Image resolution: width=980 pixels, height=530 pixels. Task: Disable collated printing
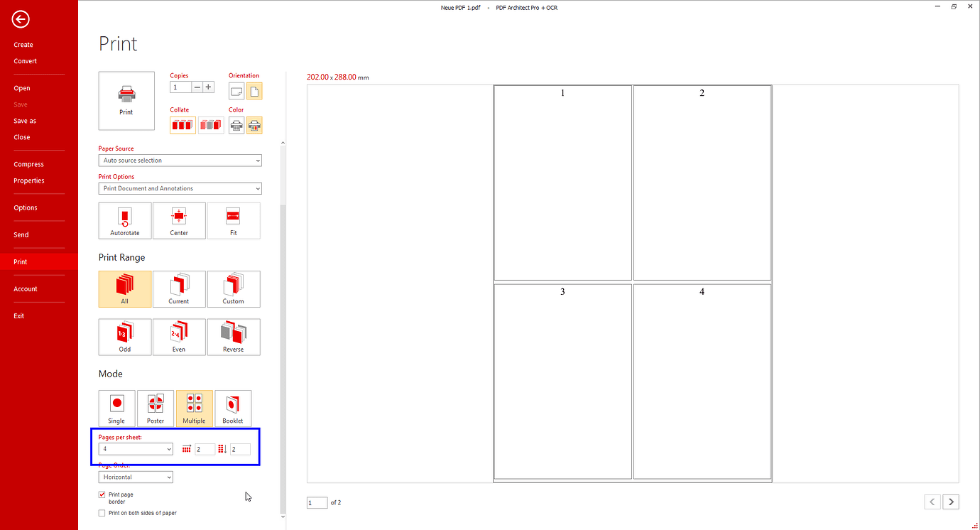pos(211,125)
